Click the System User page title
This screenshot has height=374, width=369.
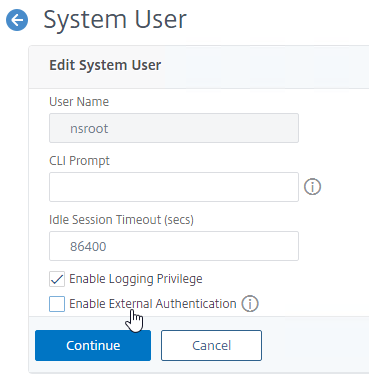click(115, 20)
